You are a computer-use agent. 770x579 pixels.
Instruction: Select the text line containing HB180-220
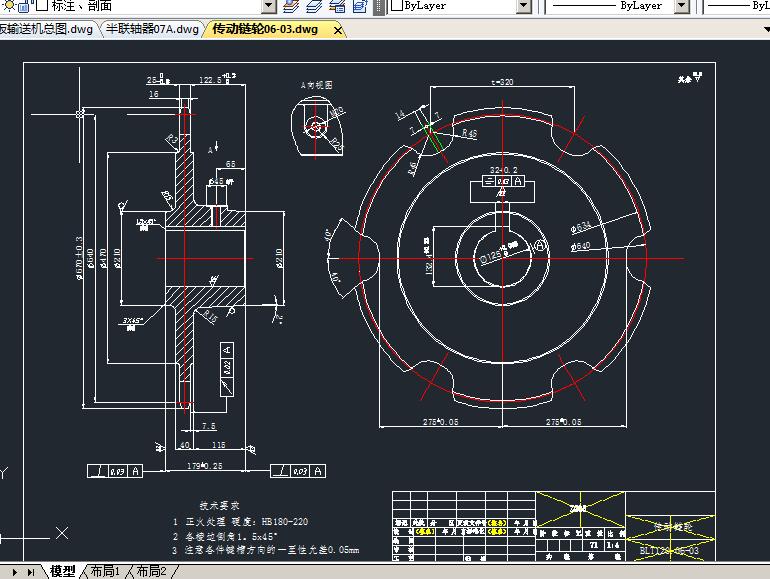[241, 522]
